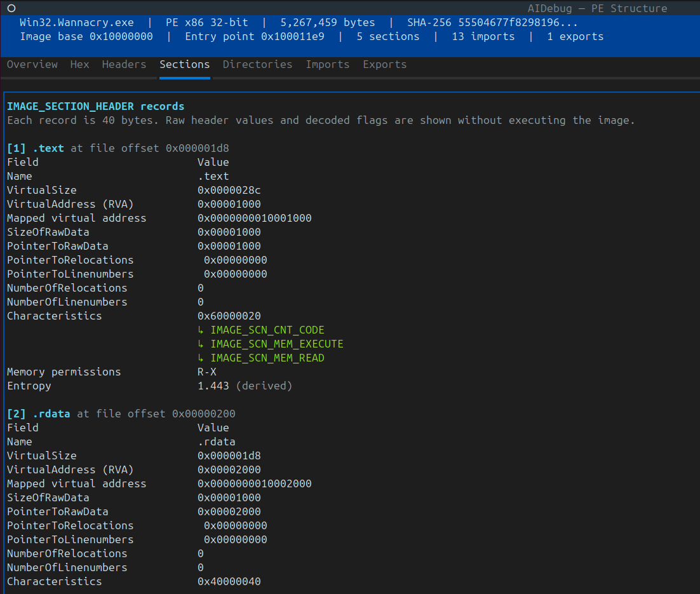Switch to the Directories tab
700x594 pixels.
(x=258, y=64)
